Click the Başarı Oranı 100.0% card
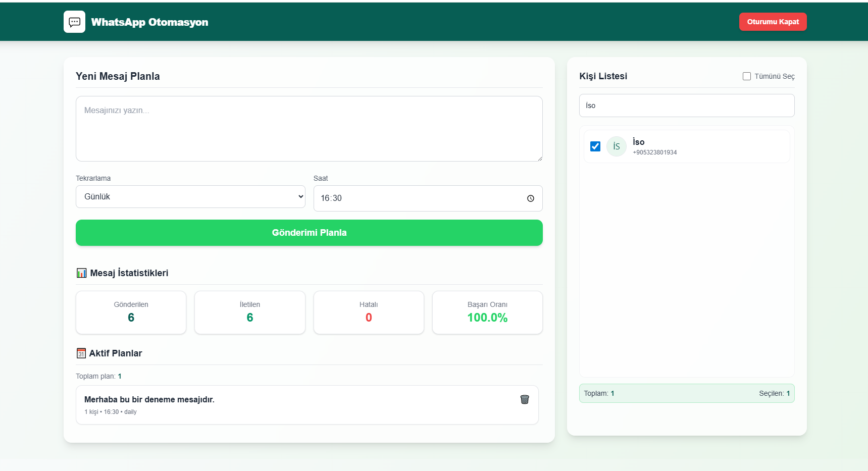868x471 pixels. click(487, 312)
